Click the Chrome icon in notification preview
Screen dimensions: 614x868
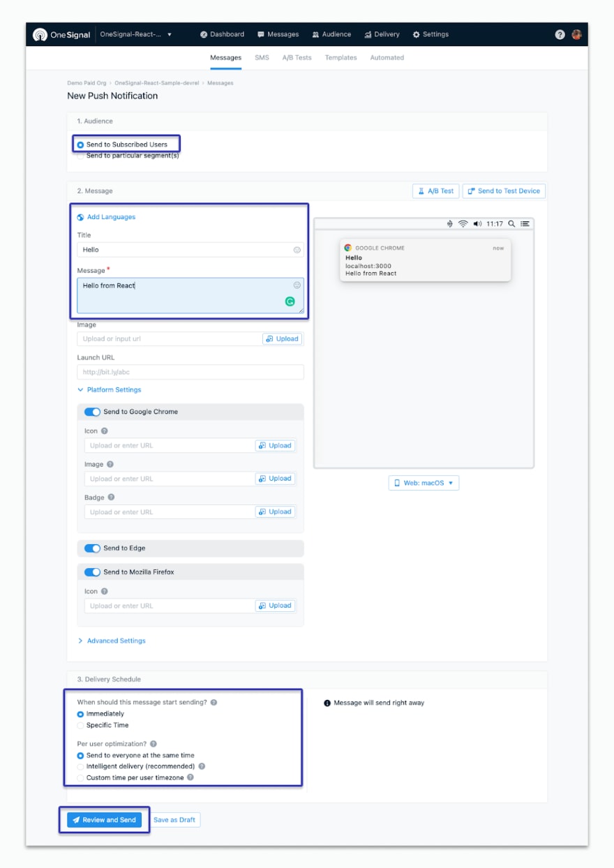tap(348, 248)
